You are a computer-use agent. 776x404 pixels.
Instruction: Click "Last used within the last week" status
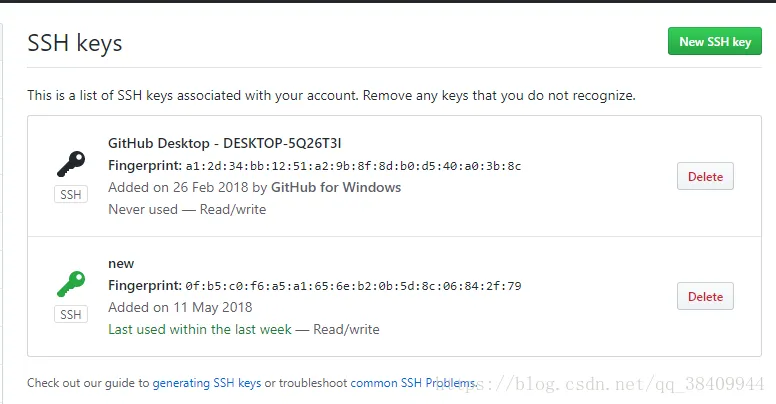[x=199, y=329]
